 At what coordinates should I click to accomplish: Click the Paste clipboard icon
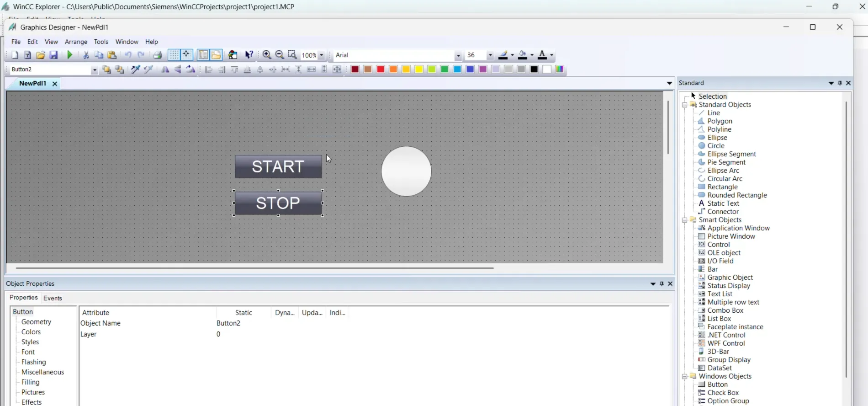click(x=112, y=55)
